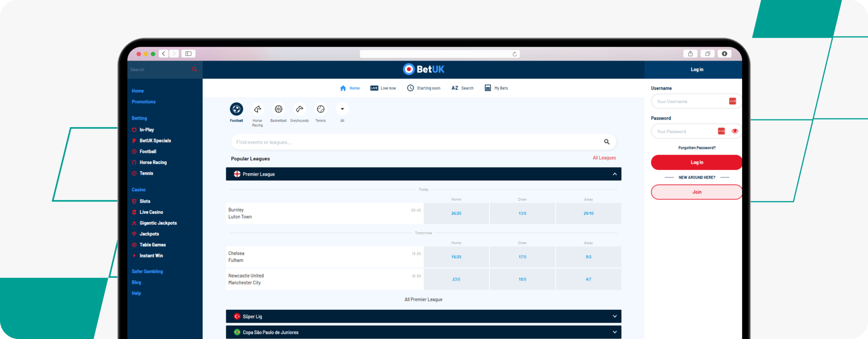The image size is (868, 339).
Task: Click the red Log in button
Action: click(x=697, y=162)
